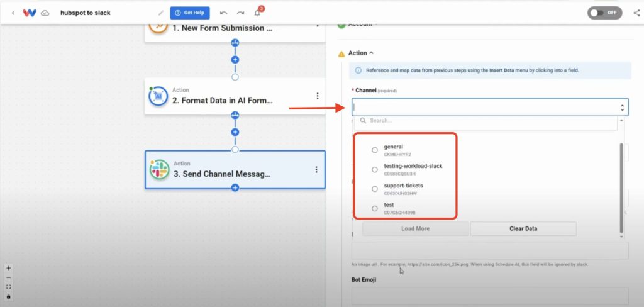Click the info icon in the hint banner
Screen dimensions: 644x307
pyautogui.click(x=358, y=70)
